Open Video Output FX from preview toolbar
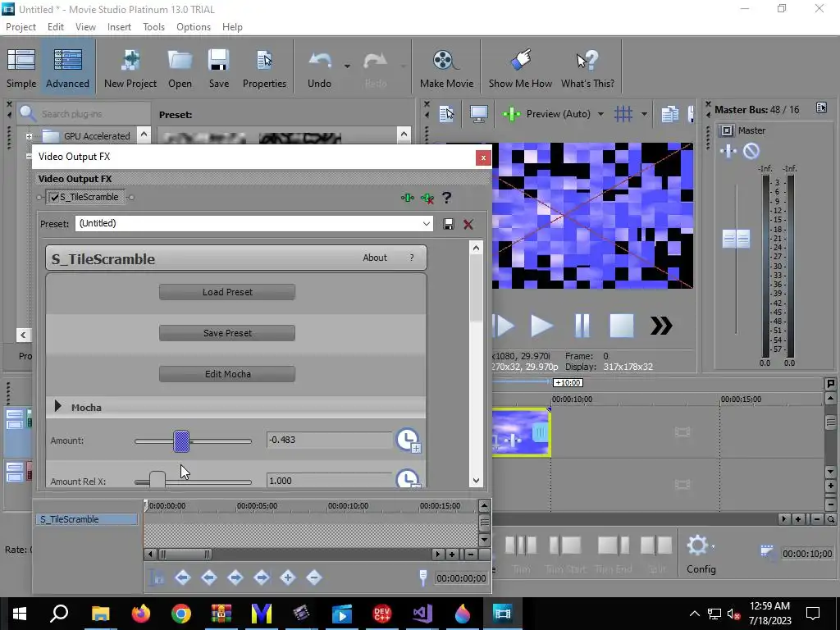Screen dimensions: 840x630 (x=512, y=113)
